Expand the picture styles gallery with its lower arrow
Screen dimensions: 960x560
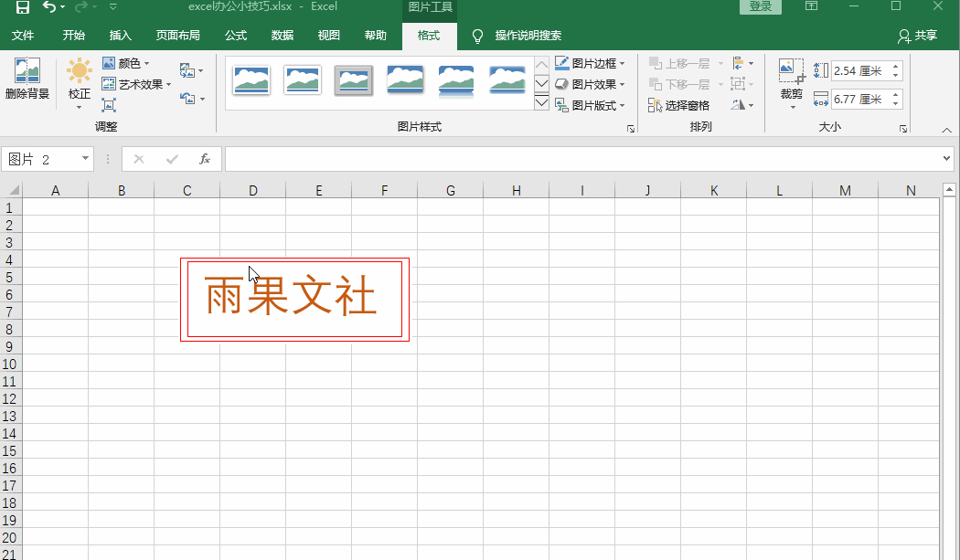point(540,83)
